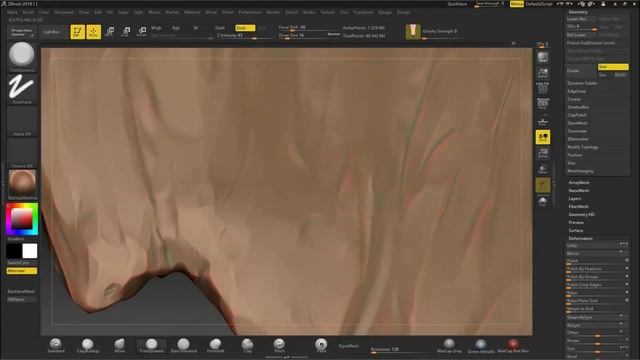
Task: Select the Standard brush at bottom shelf
Action: coord(56,345)
